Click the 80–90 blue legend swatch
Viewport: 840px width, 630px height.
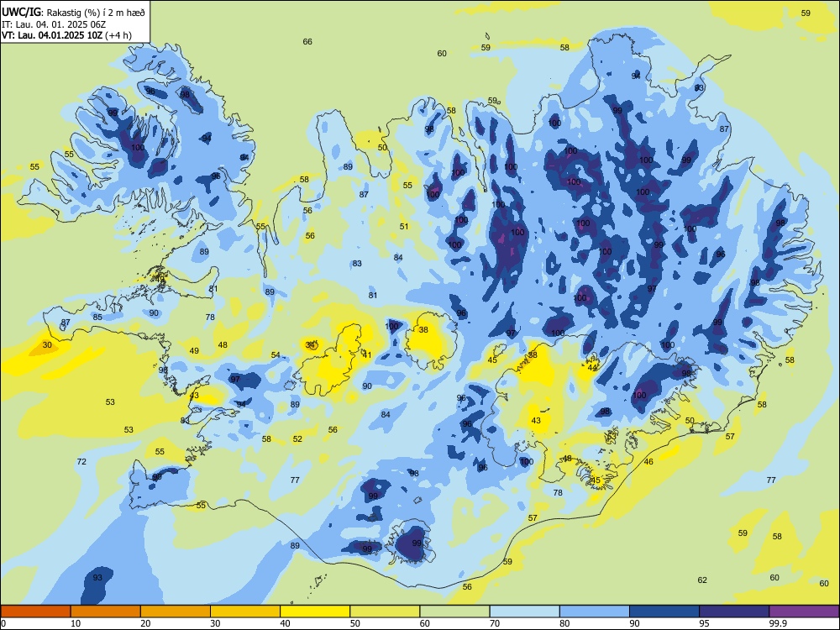595,612
